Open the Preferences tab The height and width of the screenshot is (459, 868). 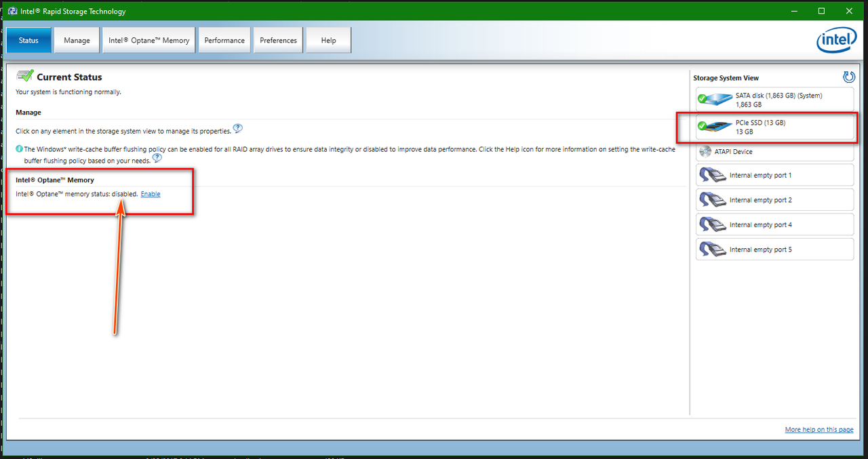click(x=278, y=40)
